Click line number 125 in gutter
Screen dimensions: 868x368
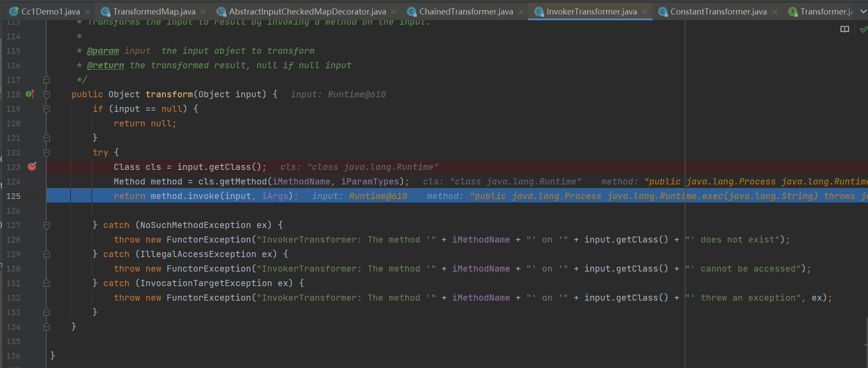point(13,196)
